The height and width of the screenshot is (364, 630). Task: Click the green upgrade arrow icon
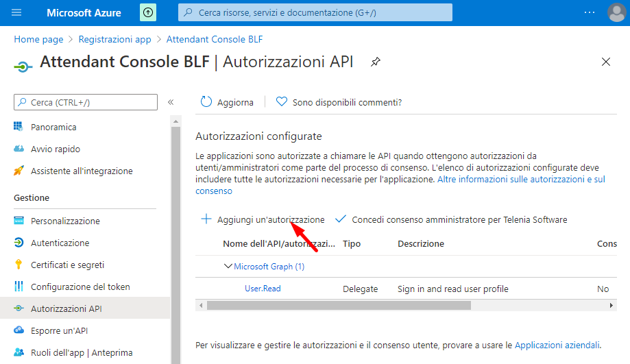(148, 12)
